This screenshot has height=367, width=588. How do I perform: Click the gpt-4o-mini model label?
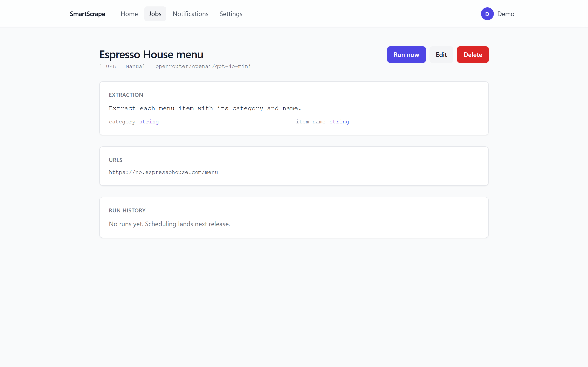pos(203,66)
